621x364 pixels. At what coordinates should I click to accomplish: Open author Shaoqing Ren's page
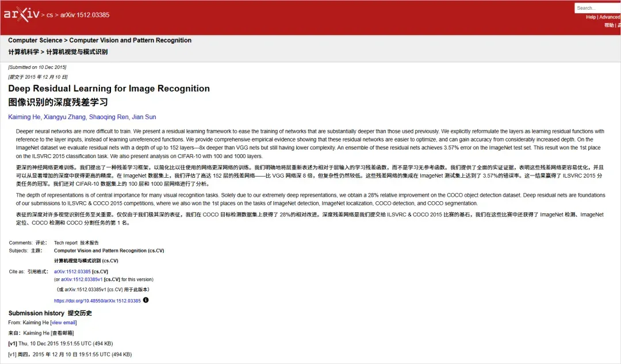109,117
